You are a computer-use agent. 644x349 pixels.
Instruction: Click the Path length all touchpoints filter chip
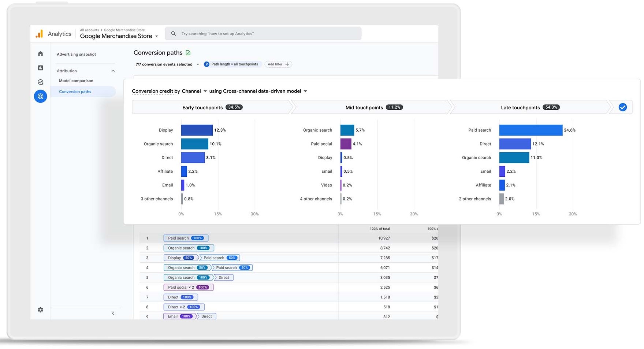tap(232, 64)
